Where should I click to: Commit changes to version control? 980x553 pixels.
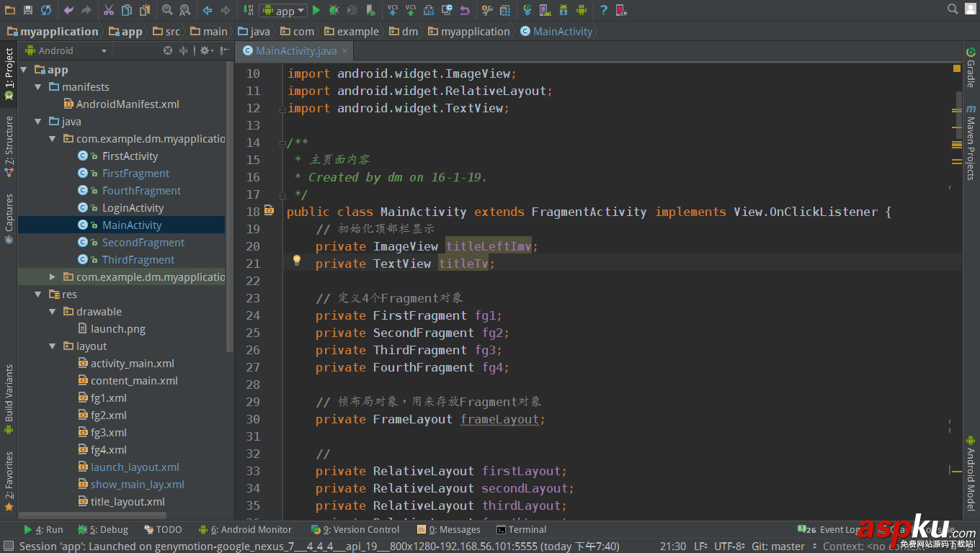pyautogui.click(x=411, y=10)
